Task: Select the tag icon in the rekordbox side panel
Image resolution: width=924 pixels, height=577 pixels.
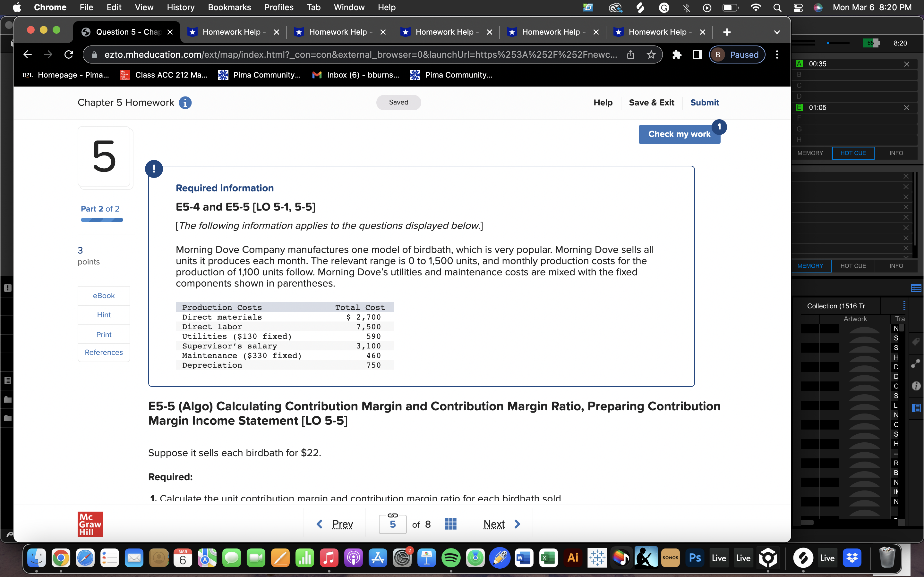Action: (916, 341)
